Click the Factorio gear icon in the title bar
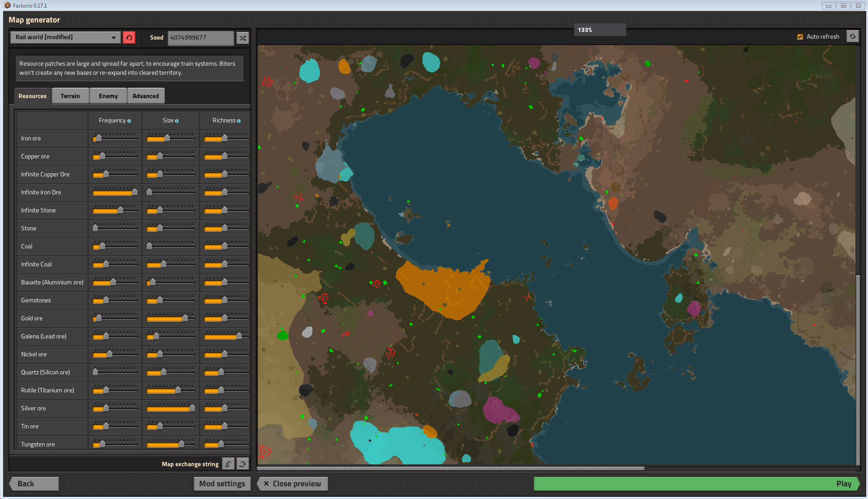Viewport: 868px width, 499px height. (x=7, y=5)
